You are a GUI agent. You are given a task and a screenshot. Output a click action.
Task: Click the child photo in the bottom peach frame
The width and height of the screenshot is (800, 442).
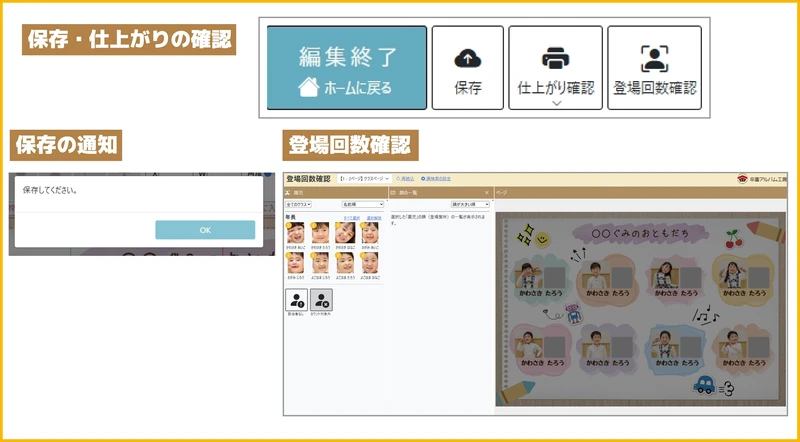click(x=731, y=345)
